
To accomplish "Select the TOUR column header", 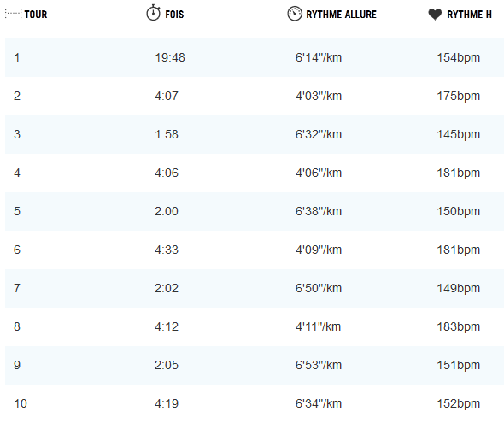I will pyautogui.click(x=36, y=15).
